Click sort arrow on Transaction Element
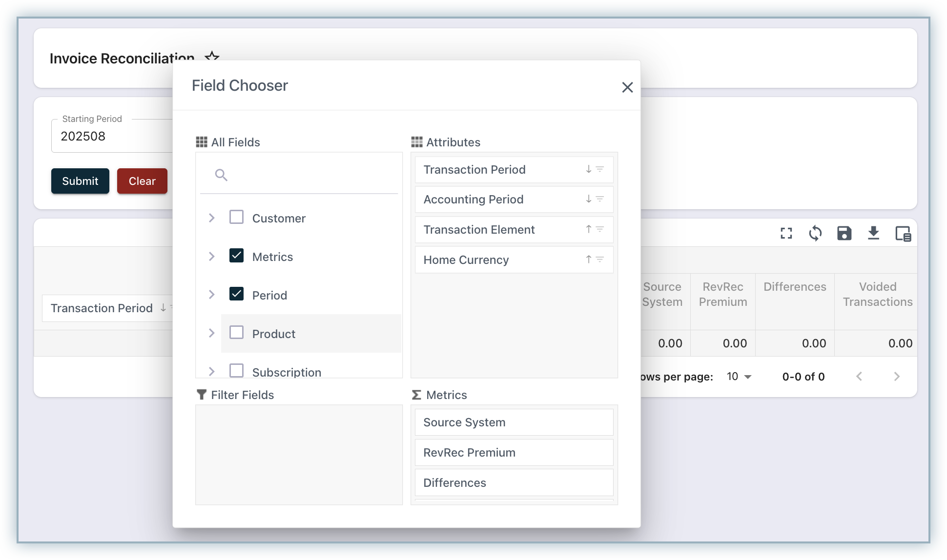This screenshot has width=947, height=560. point(589,229)
